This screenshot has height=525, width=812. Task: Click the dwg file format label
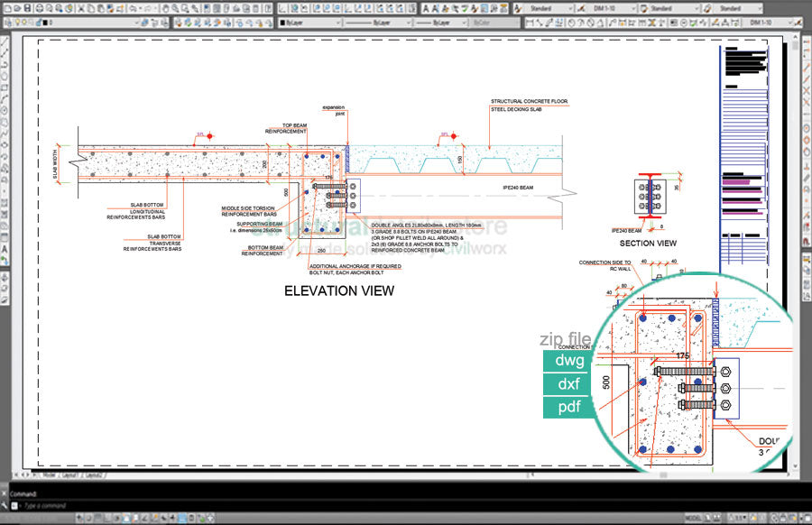pyautogui.click(x=570, y=361)
